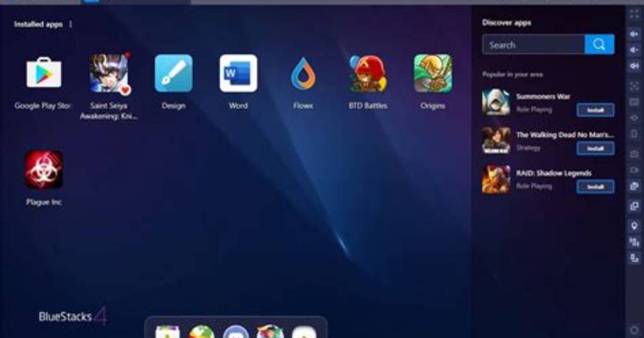Click the 'RAID: Shadow Legends' title
This screenshot has width=644, height=338.
pos(554,173)
